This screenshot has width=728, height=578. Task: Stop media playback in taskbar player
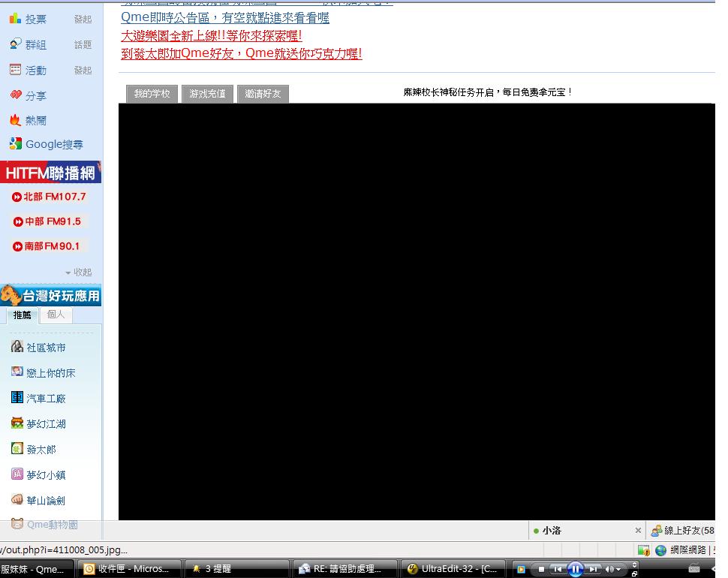[541, 569]
